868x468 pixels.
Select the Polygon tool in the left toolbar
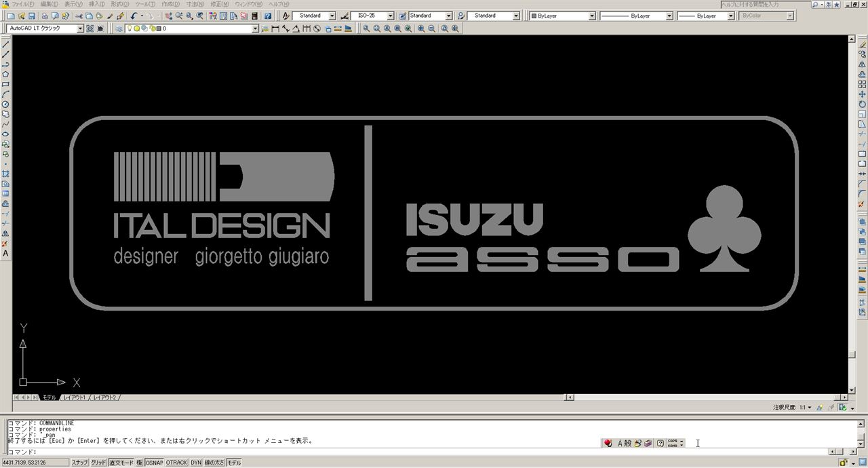coord(5,74)
